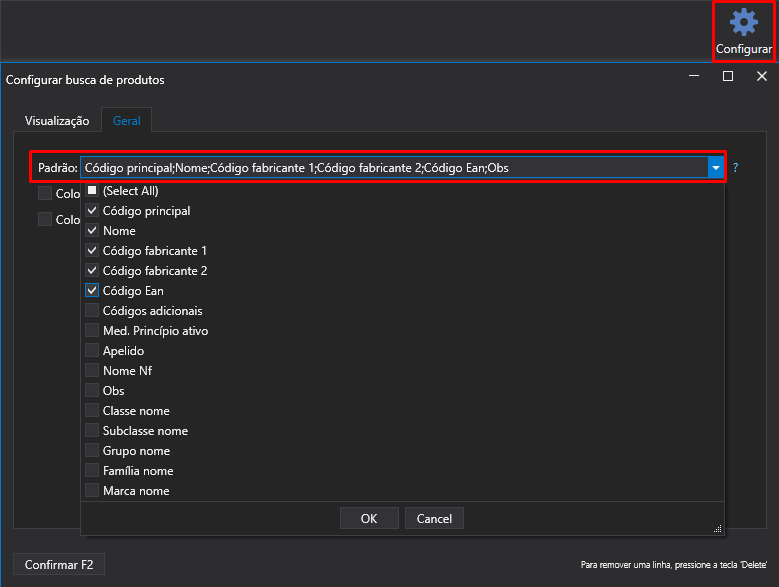The width and height of the screenshot is (779, 587).
Task: Click the Padrão combo box text field
Action: coord(394,168)
